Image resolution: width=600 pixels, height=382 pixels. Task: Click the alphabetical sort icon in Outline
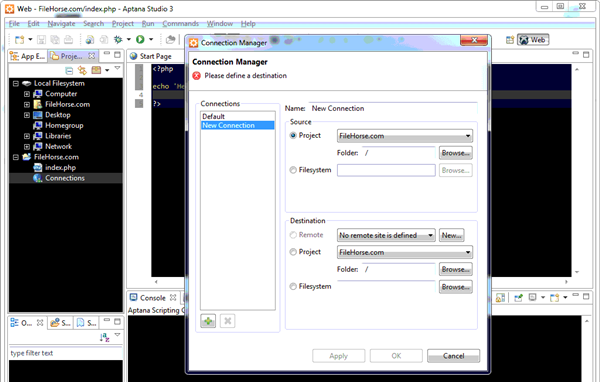(104, 337)
